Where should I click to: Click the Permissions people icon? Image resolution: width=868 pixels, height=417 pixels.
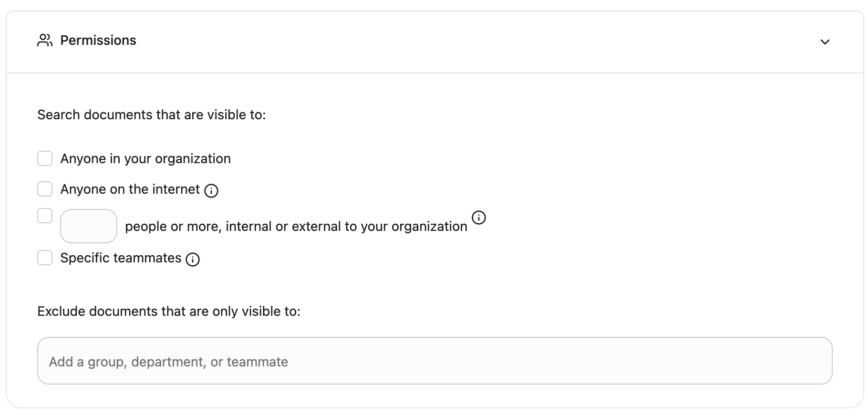[44, 41]
